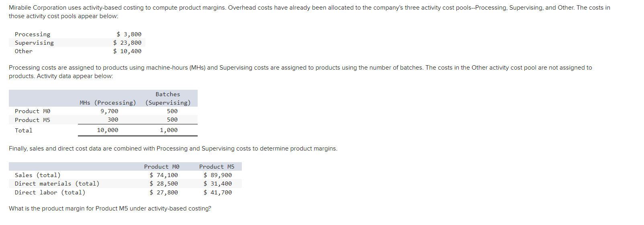Click Product M5 direct labor $41,700
Image resolution: width=644 pixels, height=225 pixels.
[218, 192]
